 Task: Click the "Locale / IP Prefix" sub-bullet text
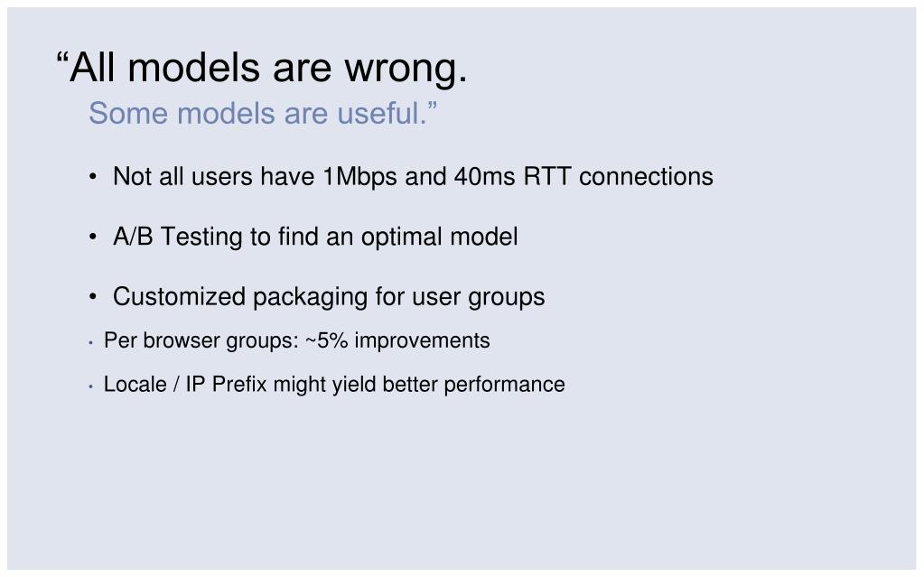334,385
